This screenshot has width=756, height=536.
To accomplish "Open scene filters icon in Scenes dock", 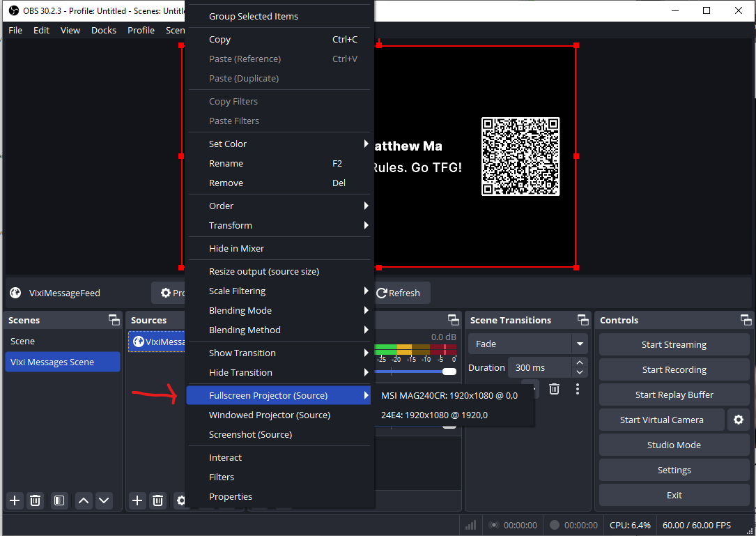I will pyautogui.click(x=59, y=500).
